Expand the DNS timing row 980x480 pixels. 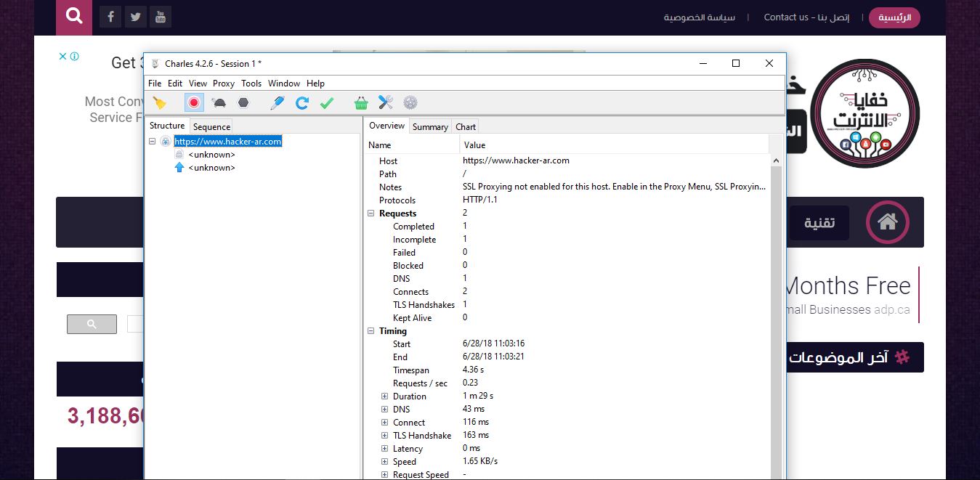tap(385, 410)
